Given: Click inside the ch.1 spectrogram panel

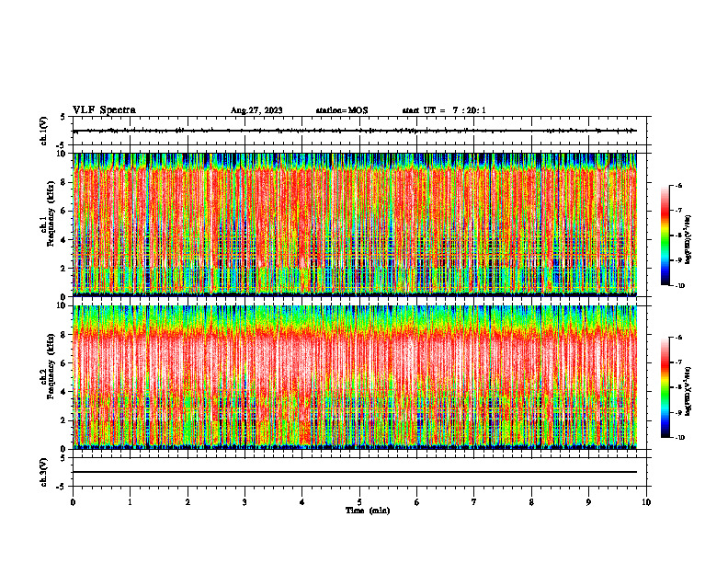Looking at the screenshot, I should [x=355, y=224].
